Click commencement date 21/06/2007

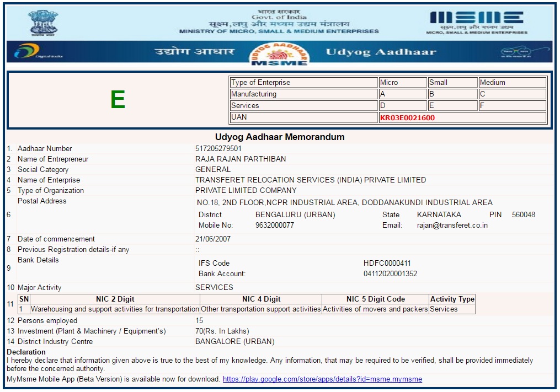pyautogui.click(x=213, y=239)
